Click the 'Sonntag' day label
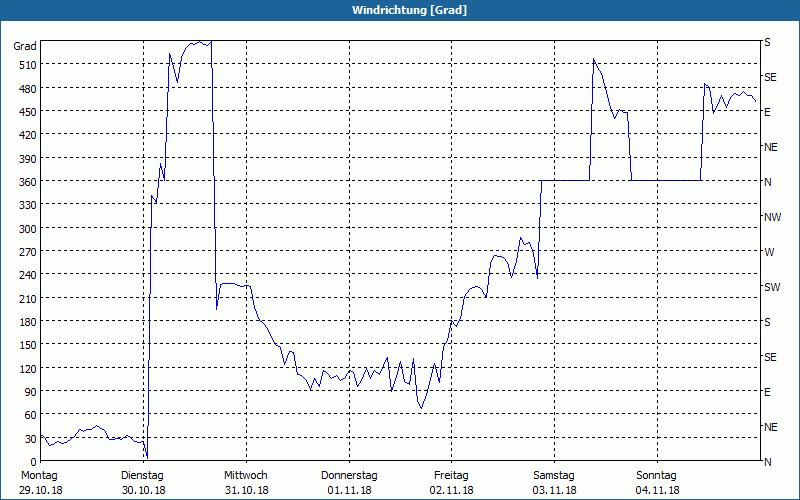Image resolution: width=800 pixels, height=500 pixels. click(x=656, y=476)
